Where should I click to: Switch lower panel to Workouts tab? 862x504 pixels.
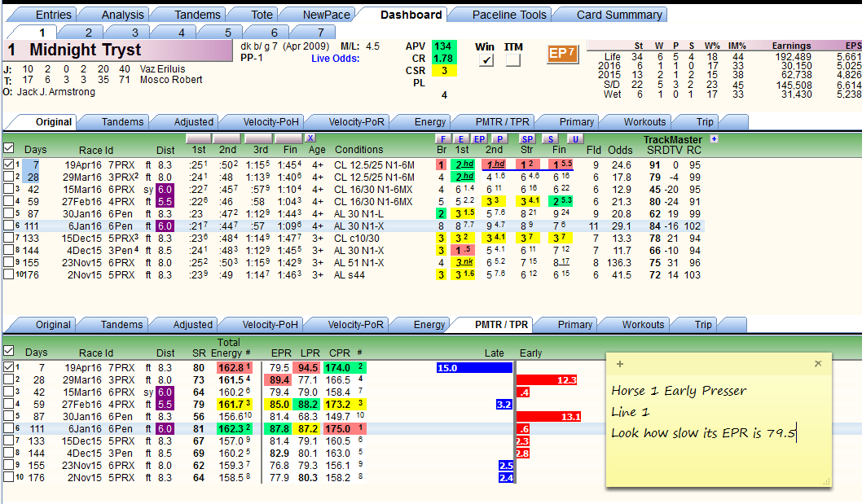click(643, 325)
